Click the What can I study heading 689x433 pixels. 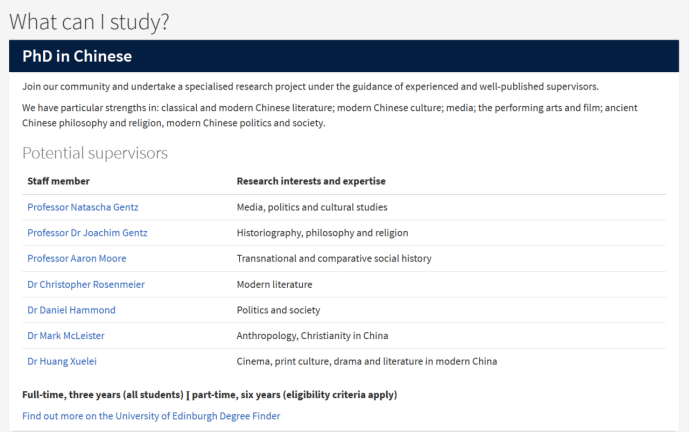point(89,22)
